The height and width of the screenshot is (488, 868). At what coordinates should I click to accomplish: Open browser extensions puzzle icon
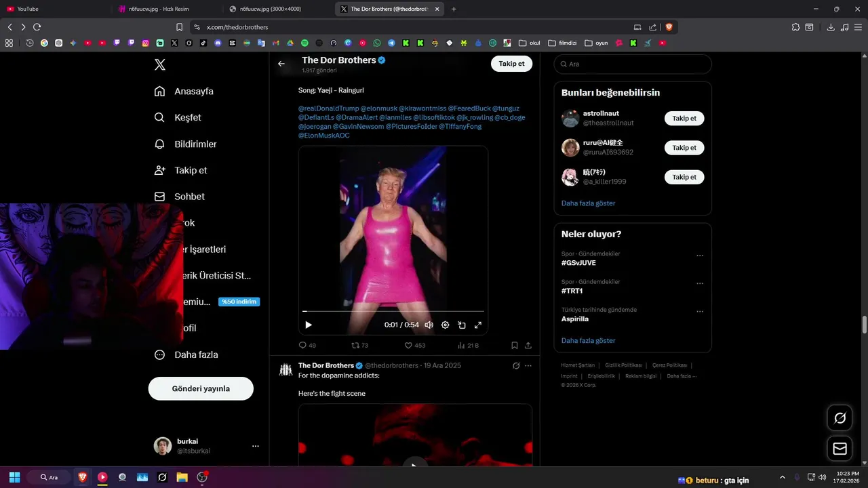[795, 27]
